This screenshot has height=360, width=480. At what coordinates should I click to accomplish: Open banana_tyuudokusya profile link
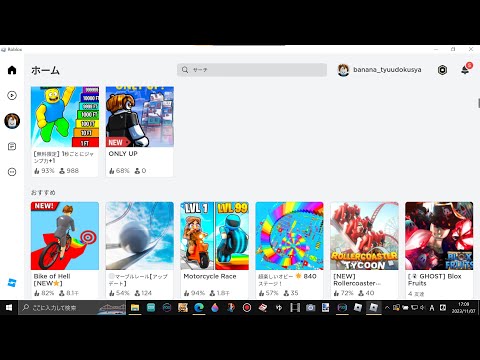coord(387,70)
